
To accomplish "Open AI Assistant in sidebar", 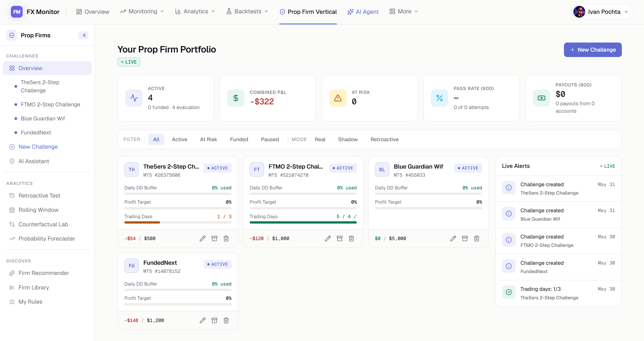I will [x=47, y=161].
